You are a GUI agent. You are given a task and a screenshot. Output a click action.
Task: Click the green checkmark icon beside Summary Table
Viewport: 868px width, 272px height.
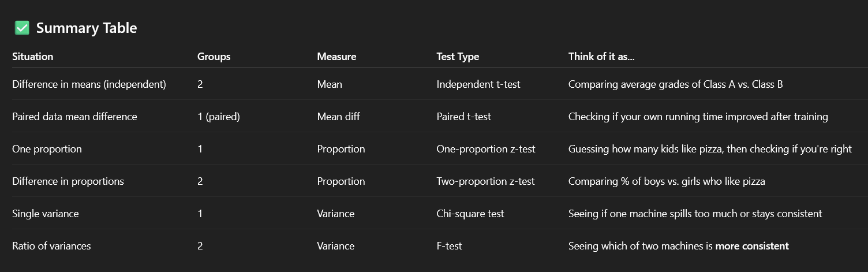22,28
